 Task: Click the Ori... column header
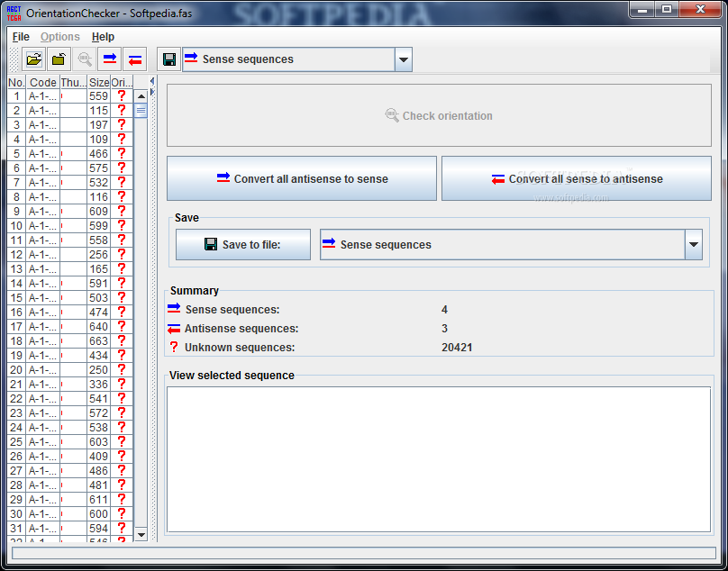pyautogui.click(x=122, y=82)
